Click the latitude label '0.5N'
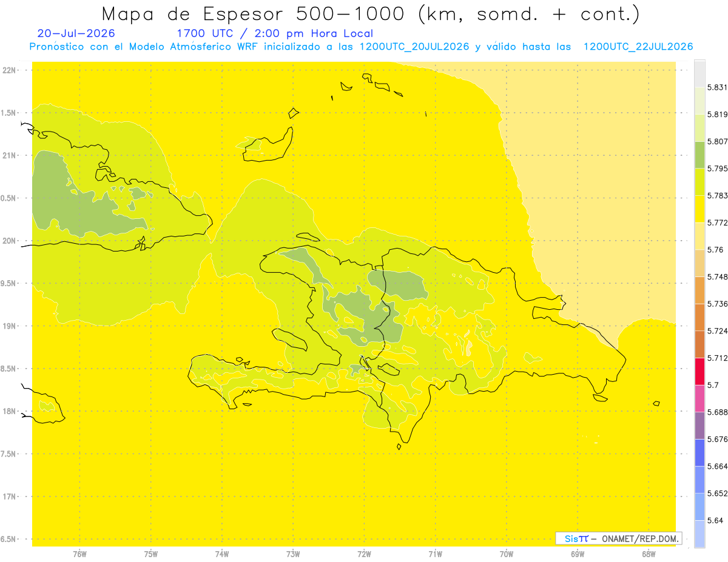 (x=9, y=198)
